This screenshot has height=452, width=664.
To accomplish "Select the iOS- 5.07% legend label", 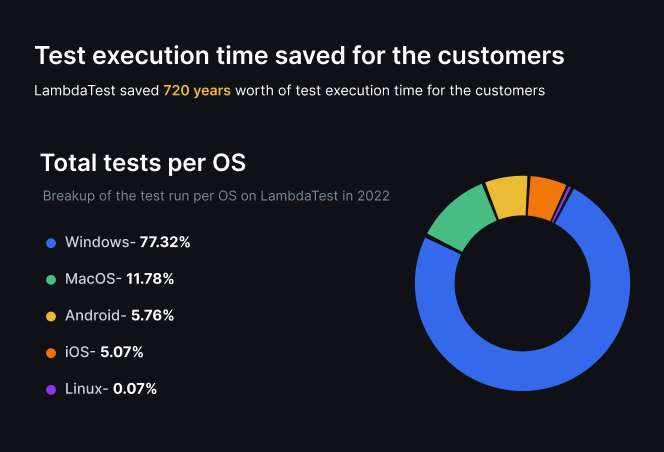I will pos(104,352).
